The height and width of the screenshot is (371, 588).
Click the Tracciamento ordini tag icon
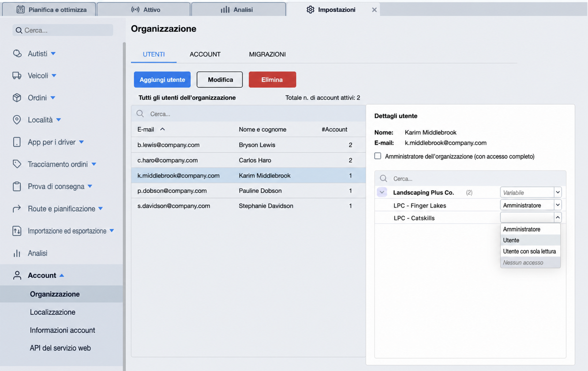(17, 164)
